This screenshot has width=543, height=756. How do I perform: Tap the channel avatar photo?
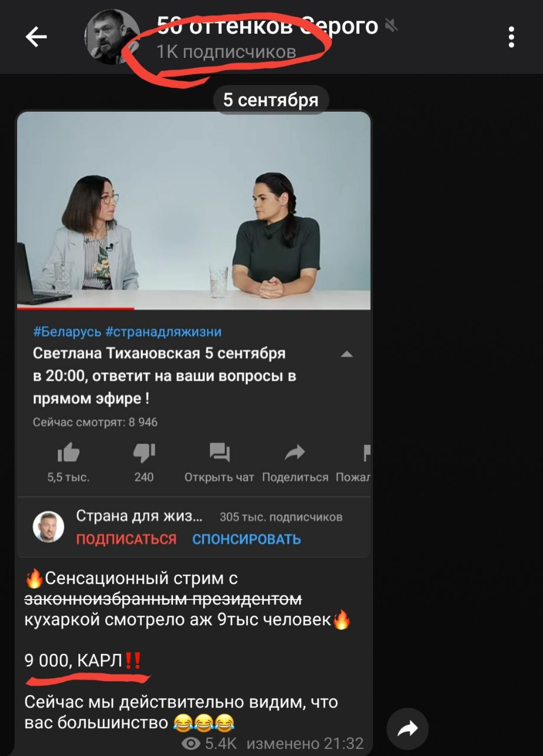click(113, 37)
